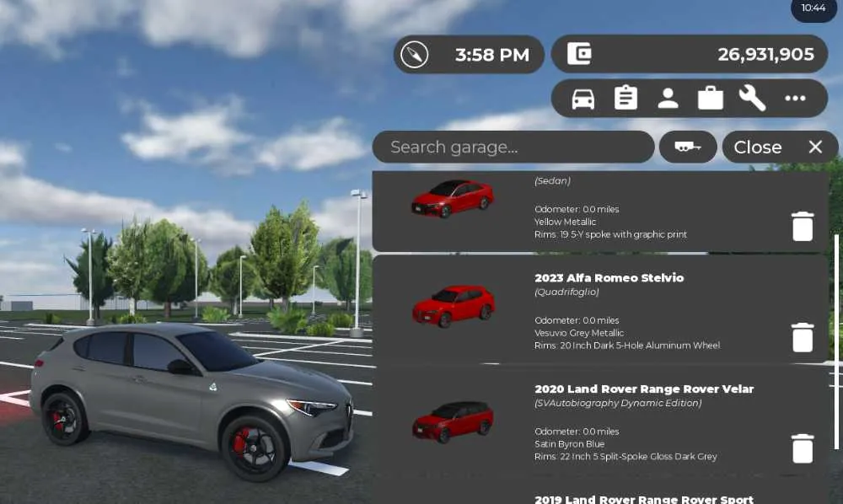Click the Range Rover Velar odometer reading
The image size is (843, 504).
pyautogui.click(x=577, y=432)
